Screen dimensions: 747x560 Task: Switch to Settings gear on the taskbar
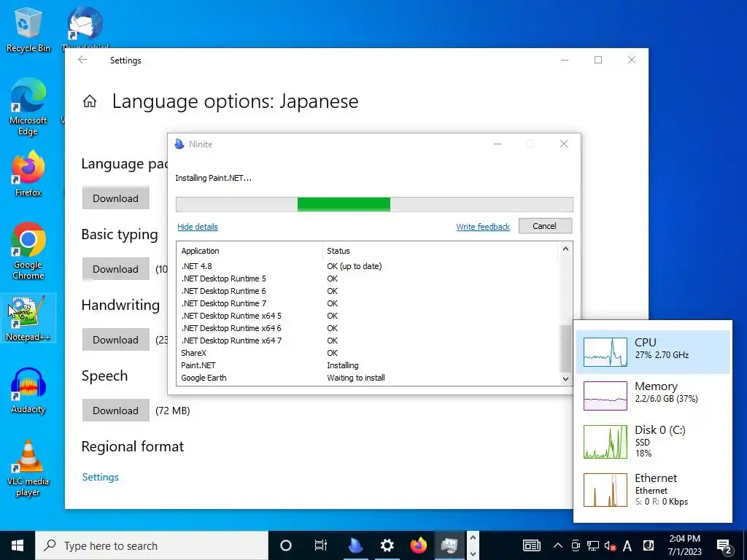click(x=387, y=545)
